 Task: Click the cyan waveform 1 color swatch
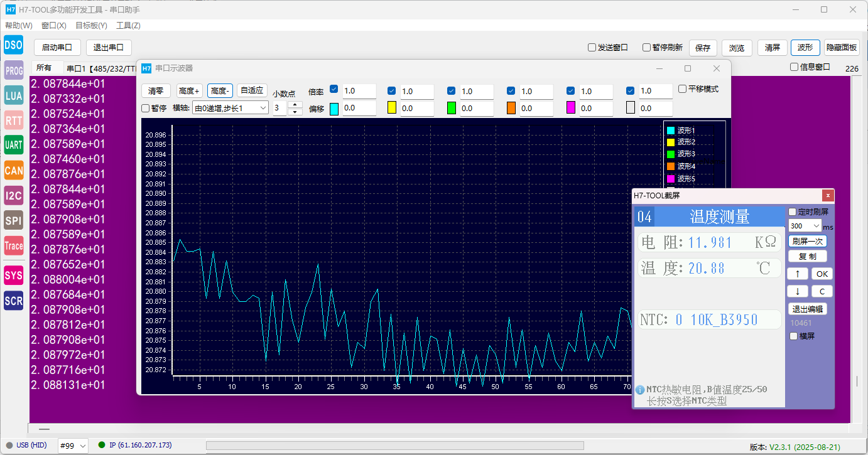[334, 109]
